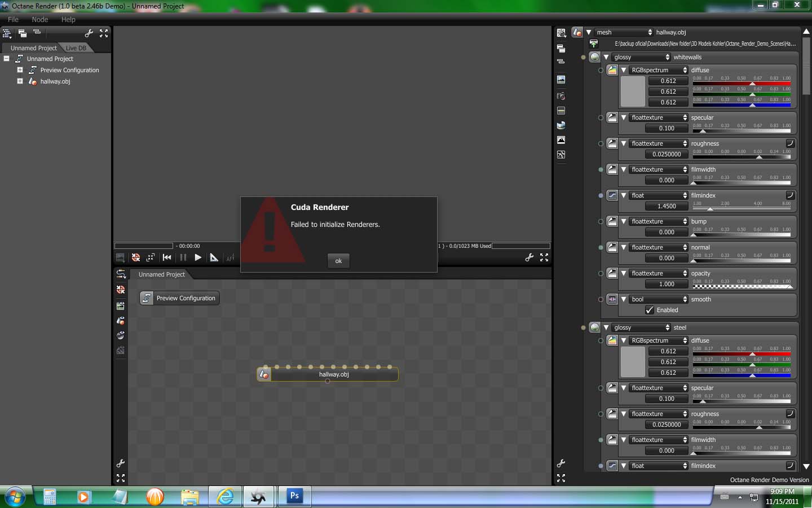
Task: Toggle the curve button on steel filmindex
Action: click(x=790, y=466)
